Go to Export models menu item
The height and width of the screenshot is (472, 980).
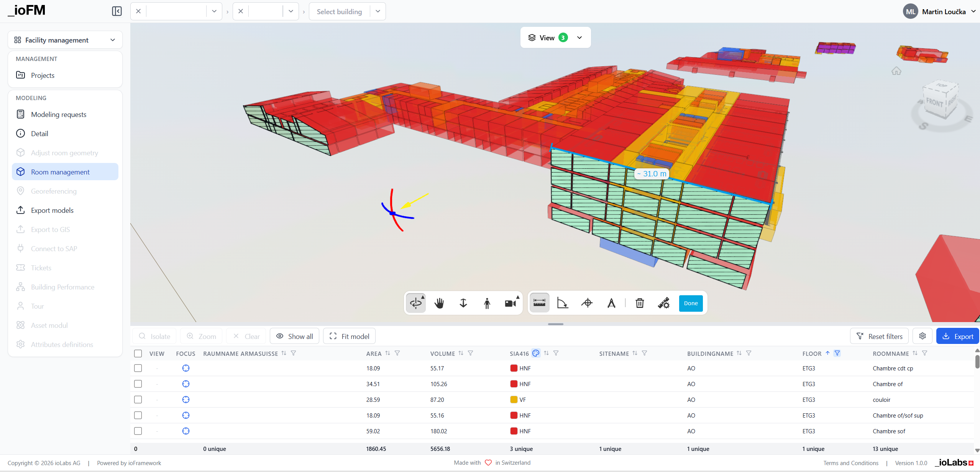coord(52,210)
